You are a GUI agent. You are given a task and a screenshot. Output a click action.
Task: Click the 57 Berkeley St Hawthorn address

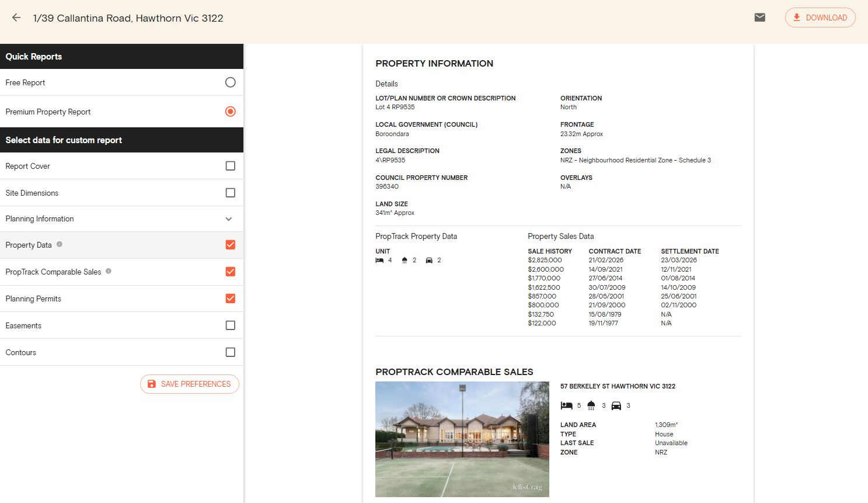(x=618, y=386)
